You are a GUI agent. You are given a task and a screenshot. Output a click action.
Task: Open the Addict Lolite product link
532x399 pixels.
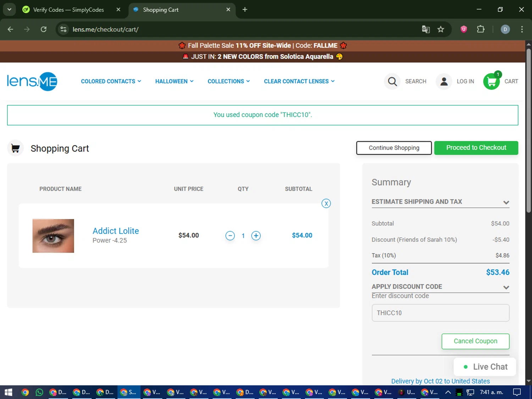tap(116, 231)
